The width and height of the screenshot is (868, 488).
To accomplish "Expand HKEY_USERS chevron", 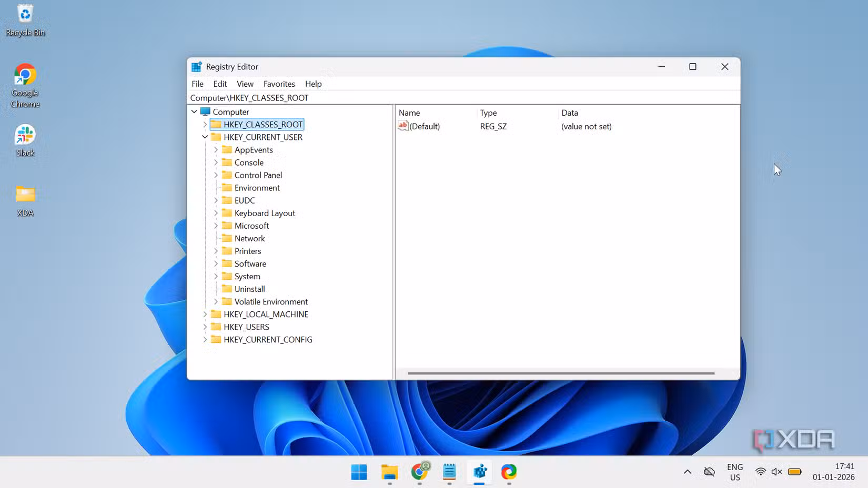I will 205,327.
